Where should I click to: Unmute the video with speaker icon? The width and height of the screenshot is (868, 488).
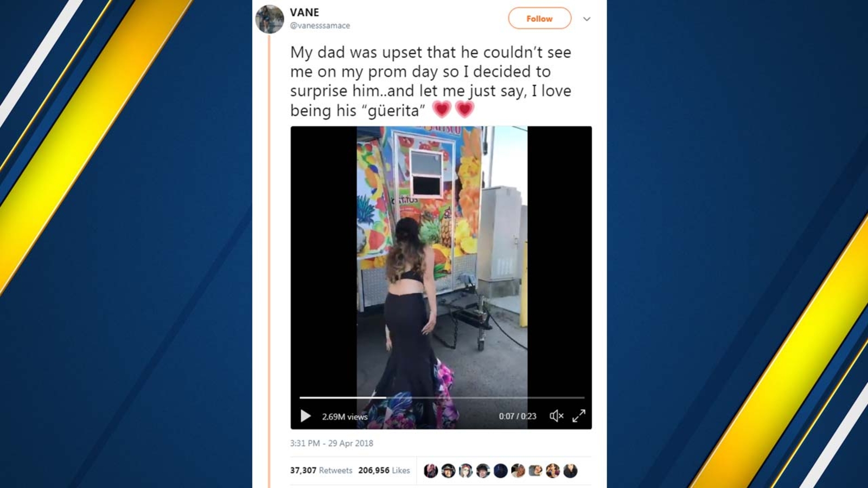tap(556, 416)
